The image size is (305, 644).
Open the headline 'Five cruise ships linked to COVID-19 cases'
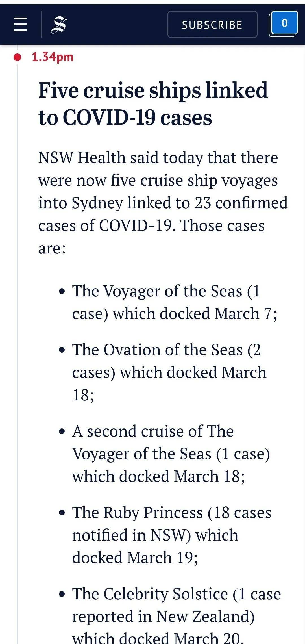pyautogui.click(x=153, y=103)
